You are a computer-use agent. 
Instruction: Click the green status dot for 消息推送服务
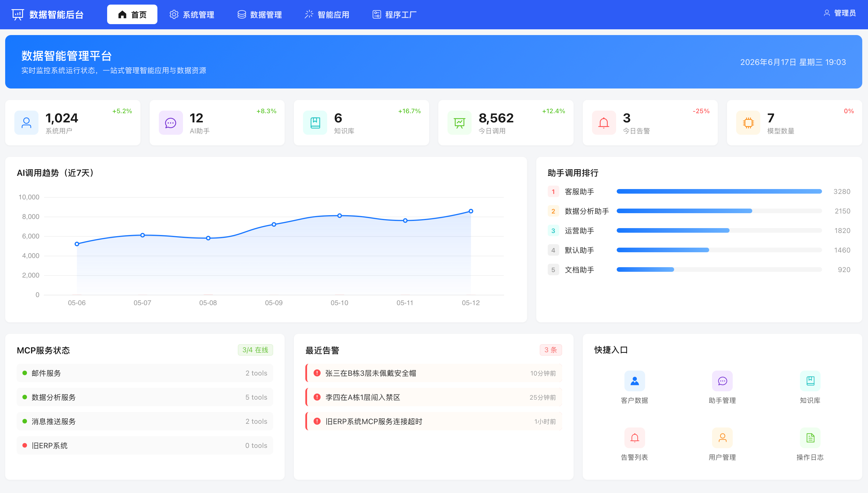tap(25, 421)
